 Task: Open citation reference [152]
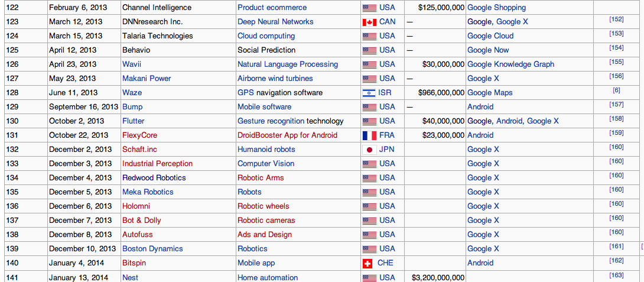coord(616,20)
